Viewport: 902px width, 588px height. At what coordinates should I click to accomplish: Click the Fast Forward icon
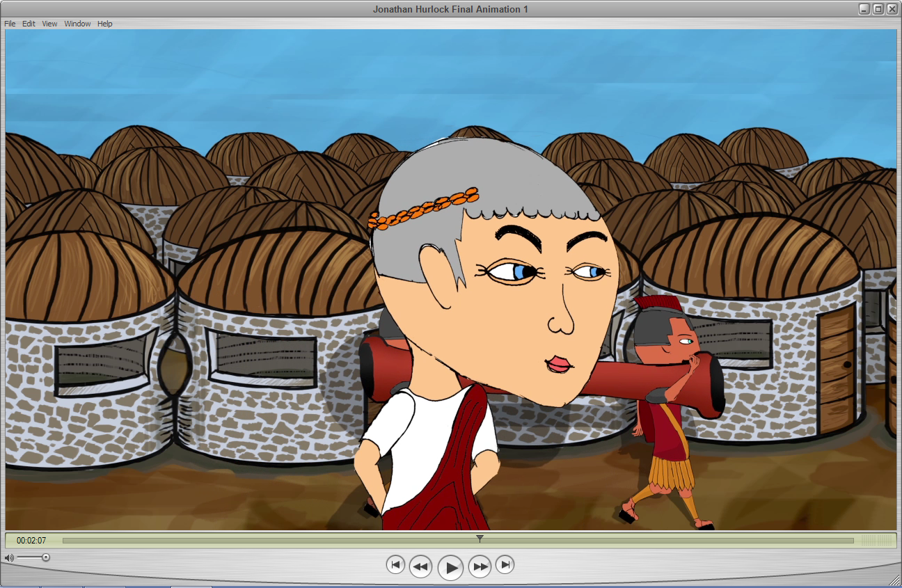click(480, 566)
